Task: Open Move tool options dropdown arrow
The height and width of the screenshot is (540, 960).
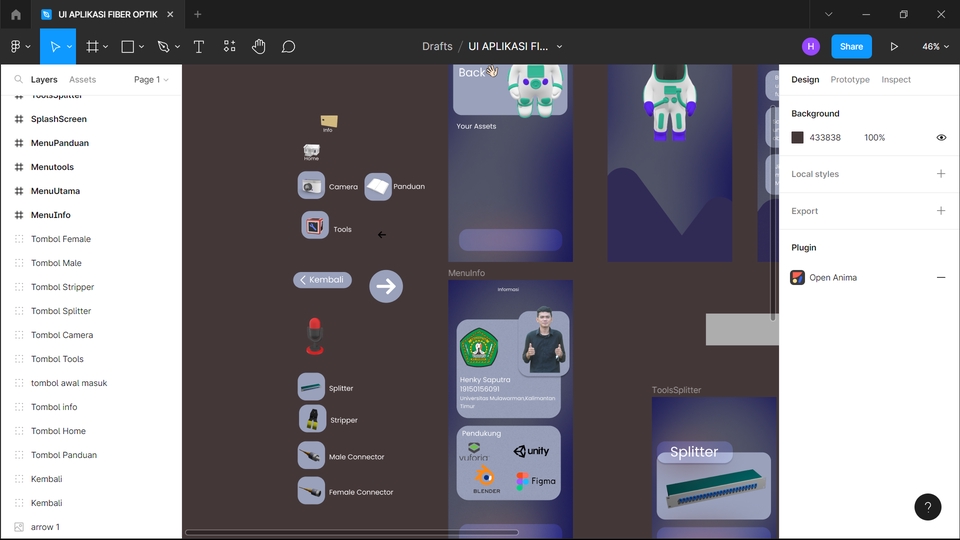Action: [x=69, y=47]
